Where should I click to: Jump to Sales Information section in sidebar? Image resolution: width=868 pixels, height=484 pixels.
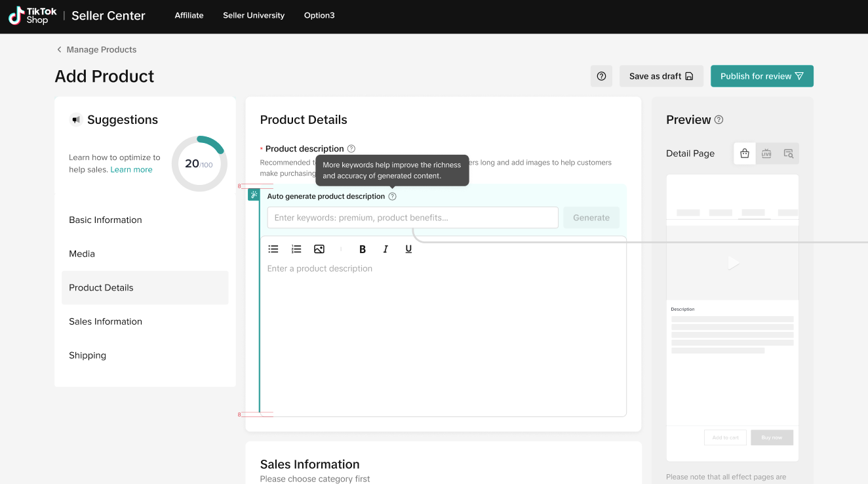pos(106,321)
